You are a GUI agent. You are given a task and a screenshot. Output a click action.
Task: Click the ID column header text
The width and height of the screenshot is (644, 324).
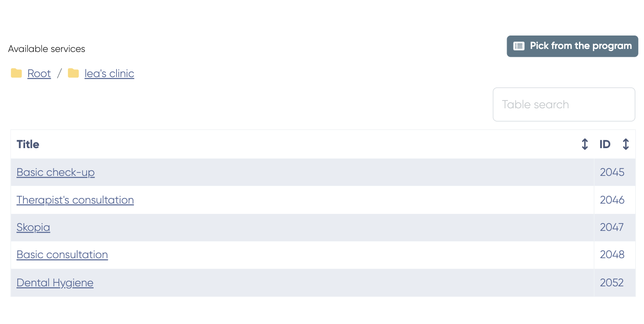tap(605, 144)
